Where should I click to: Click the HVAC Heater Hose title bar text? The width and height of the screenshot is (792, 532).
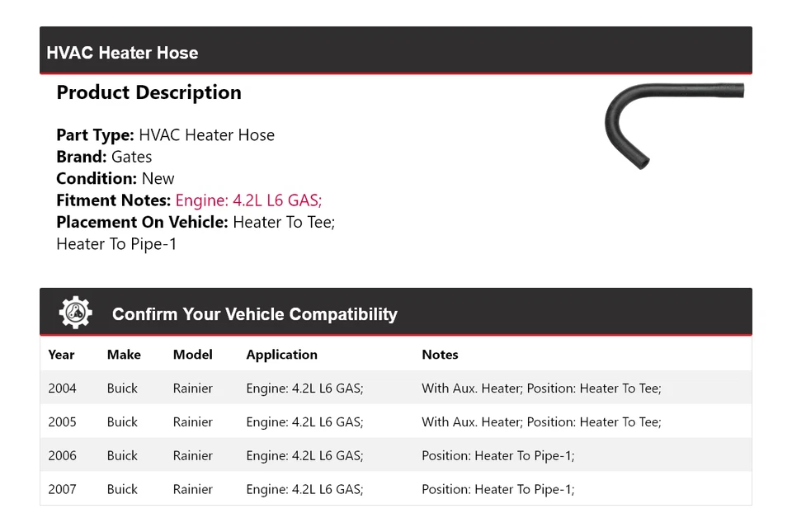(122, 53)
